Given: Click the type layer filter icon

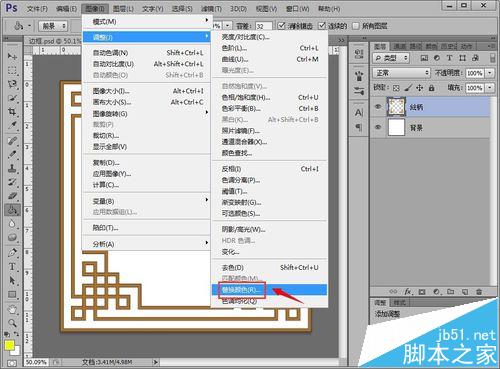Looking at the screenshot, I should coord(449,58).
